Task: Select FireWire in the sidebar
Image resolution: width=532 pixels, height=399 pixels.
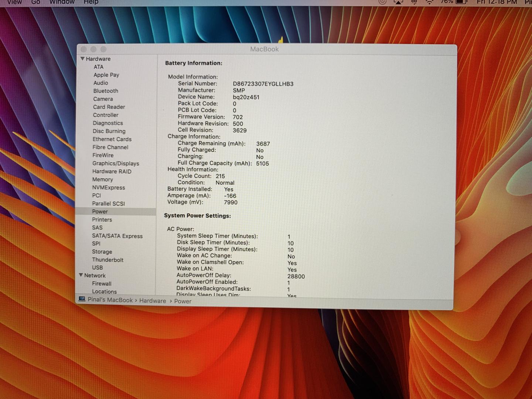Action: [103, 156]
